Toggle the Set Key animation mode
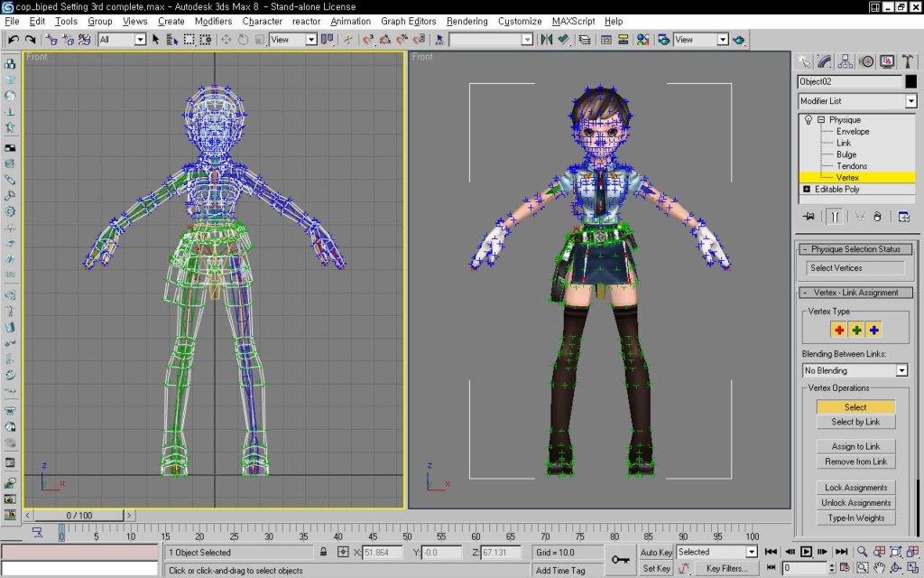 656,569
